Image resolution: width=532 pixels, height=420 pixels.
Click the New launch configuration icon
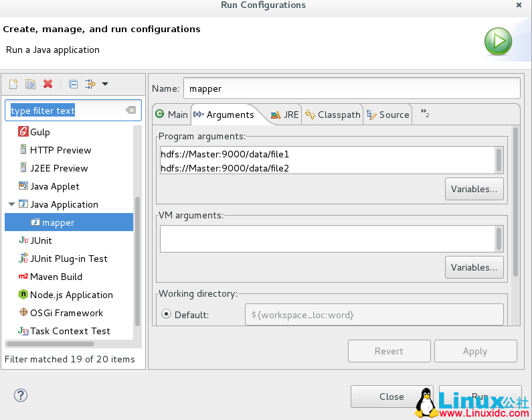click(x=13, y=84)
